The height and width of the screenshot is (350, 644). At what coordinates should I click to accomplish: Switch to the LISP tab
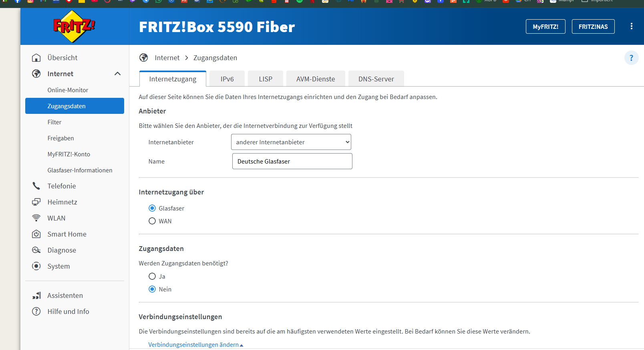[266, 79]
